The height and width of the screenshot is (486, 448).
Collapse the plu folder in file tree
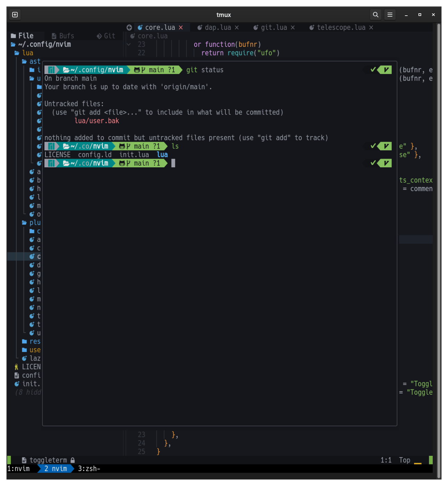[x=31, y=223]
